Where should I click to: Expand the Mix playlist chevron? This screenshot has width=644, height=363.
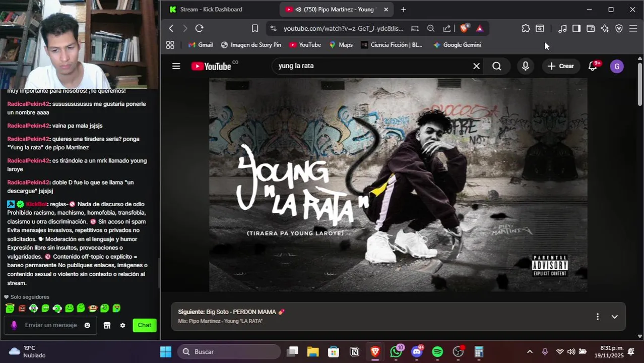point(614,317)
